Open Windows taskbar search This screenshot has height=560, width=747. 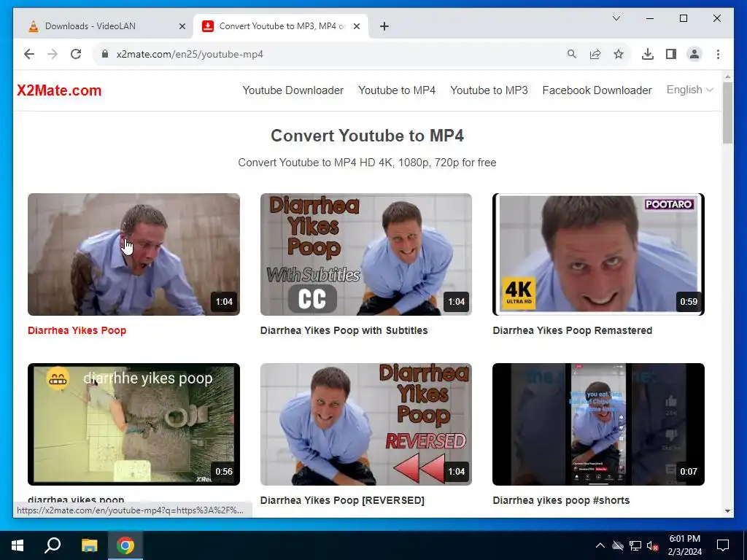pyautogui.click(x=53, y=545)
